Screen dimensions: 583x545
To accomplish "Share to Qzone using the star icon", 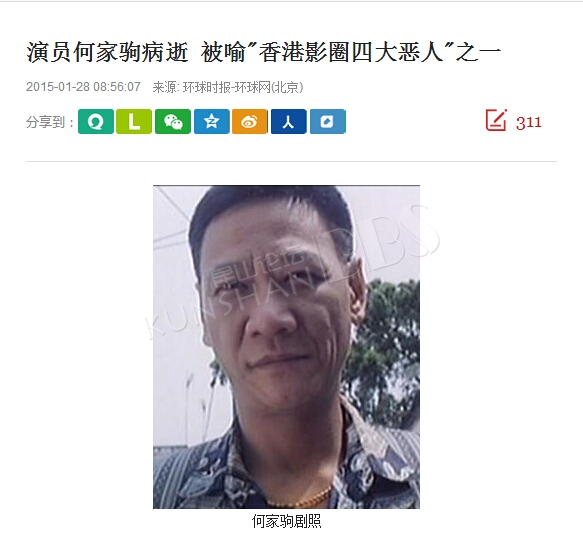I will [212, 122].
